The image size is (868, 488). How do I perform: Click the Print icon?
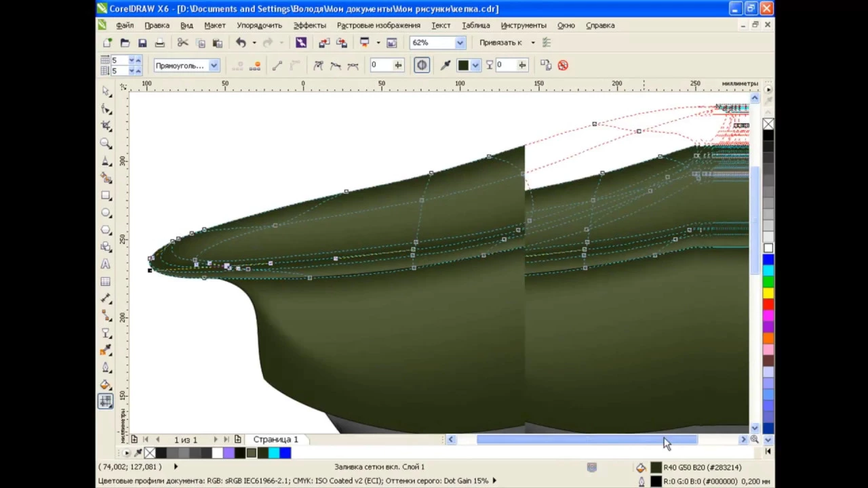[x=160, y=43]
